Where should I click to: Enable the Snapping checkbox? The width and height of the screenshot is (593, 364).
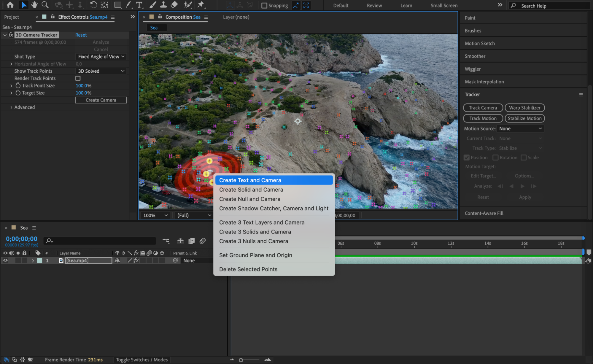[x=264, y=6]
